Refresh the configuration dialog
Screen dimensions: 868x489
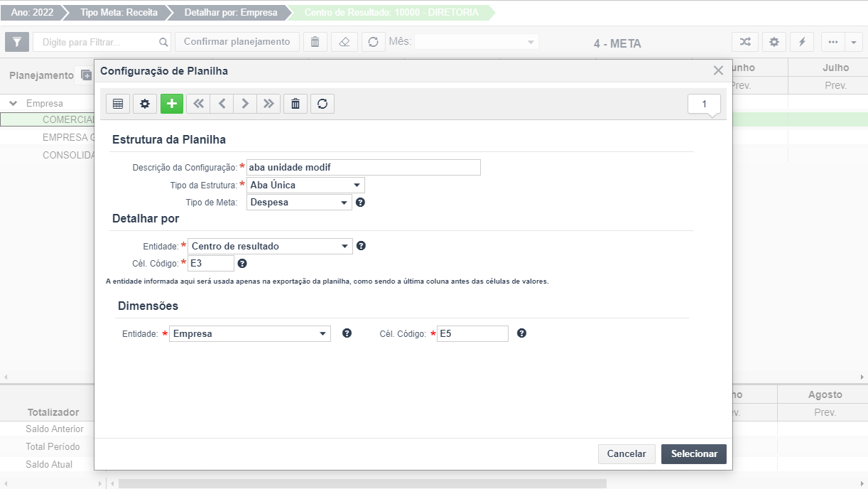pos(322,104)
